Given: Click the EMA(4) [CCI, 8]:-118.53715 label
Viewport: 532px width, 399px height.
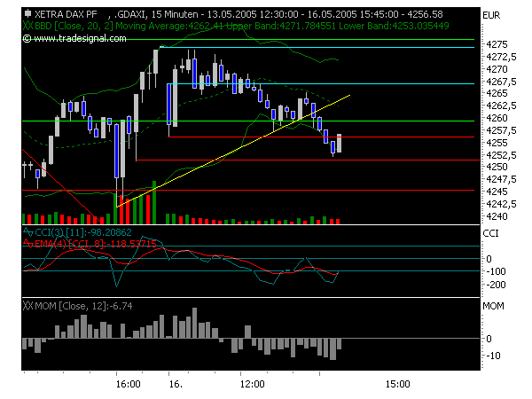Looking at the screenshot, I should 96,244.
